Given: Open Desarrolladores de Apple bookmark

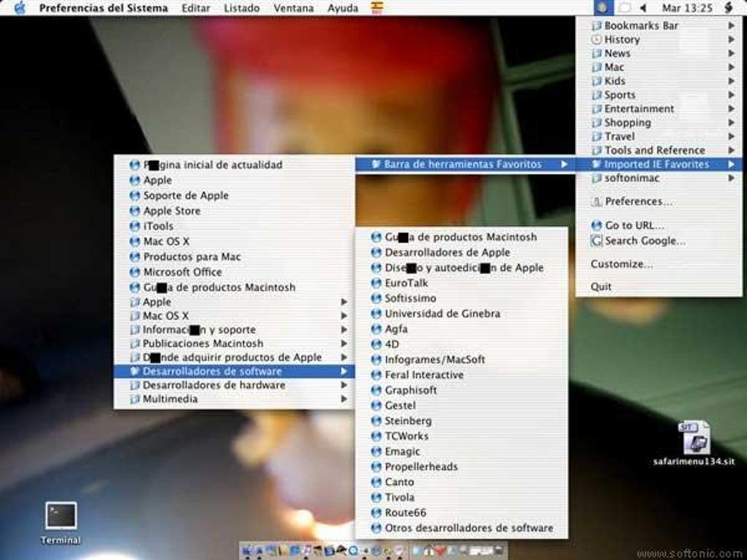Looking at the screenshot, I should [x=461, y=253].
